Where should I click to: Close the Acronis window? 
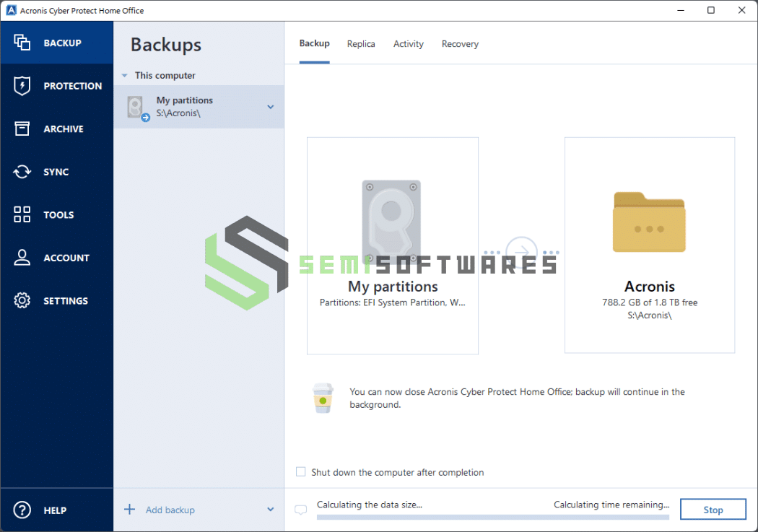[741, 10]
